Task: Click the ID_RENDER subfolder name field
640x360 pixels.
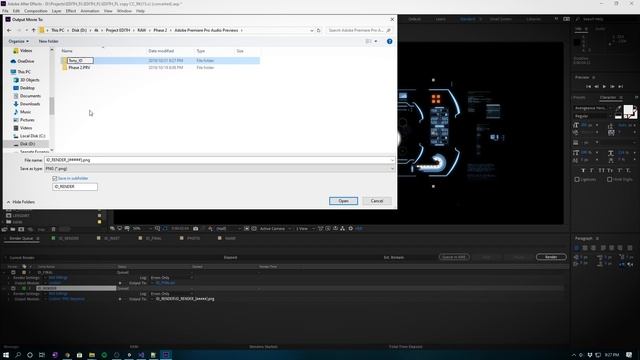Action: (x=75, y=187)
